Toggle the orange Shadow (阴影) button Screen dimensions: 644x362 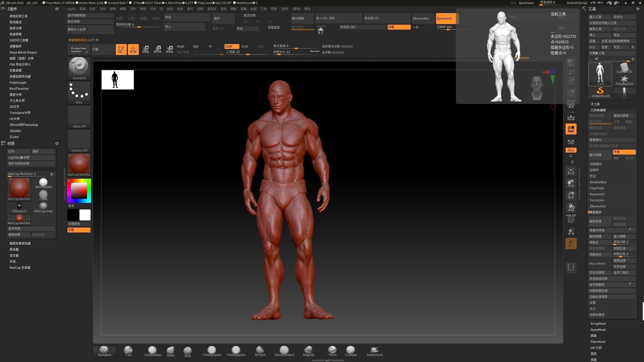click(399, 27)
